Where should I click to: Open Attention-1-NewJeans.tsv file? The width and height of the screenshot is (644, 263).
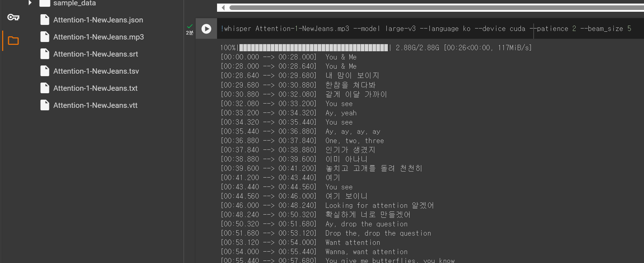pyautogui.click(x=96, y=71)
